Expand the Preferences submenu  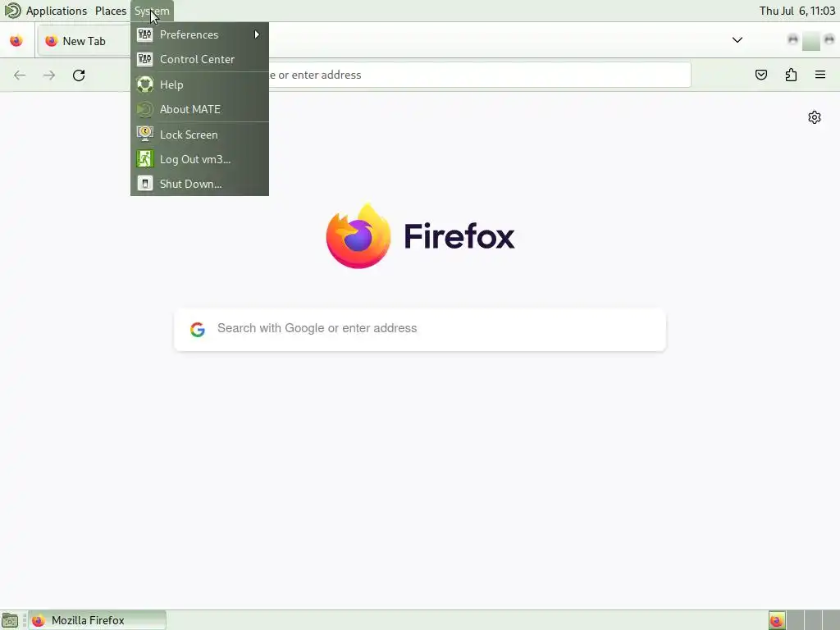pyautogui.click(x=199, y=34)
